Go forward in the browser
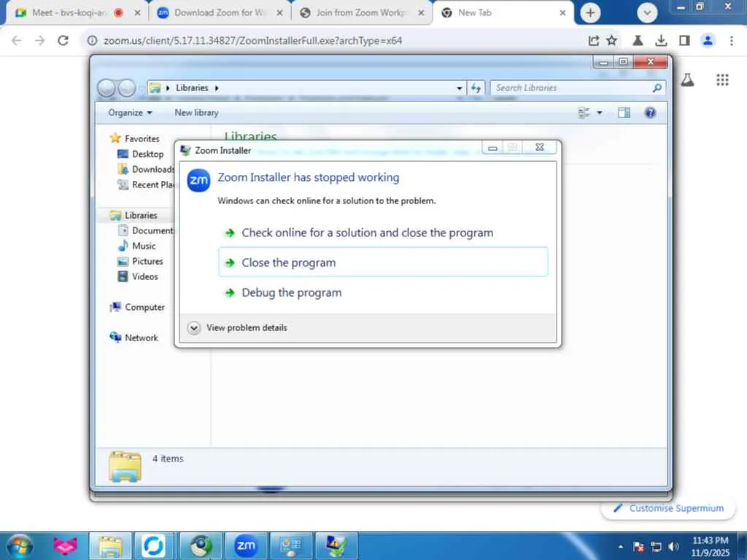 coord(40,41)
